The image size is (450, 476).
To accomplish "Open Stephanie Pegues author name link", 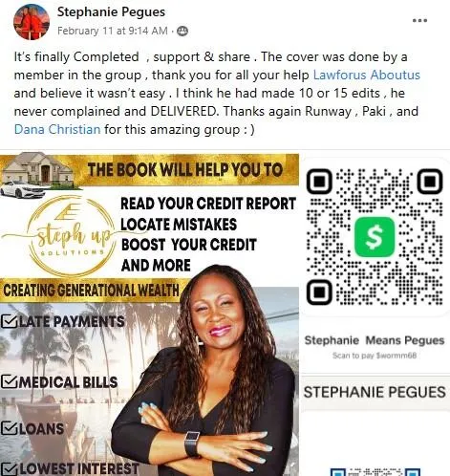I will pos(111,12).
